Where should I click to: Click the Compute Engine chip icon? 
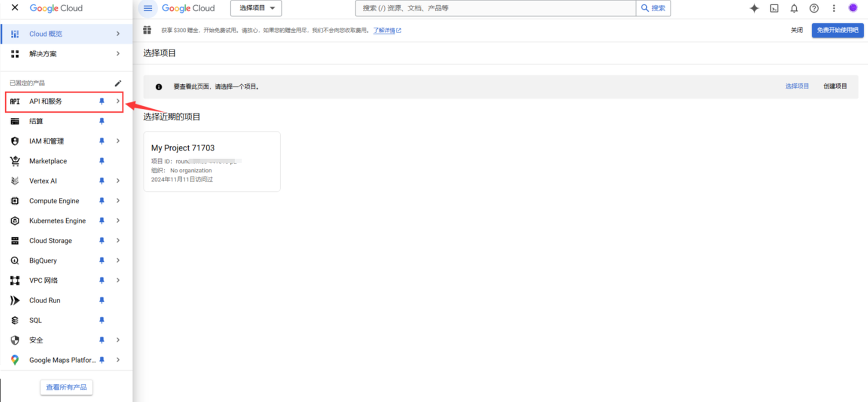tap(15, 201)
